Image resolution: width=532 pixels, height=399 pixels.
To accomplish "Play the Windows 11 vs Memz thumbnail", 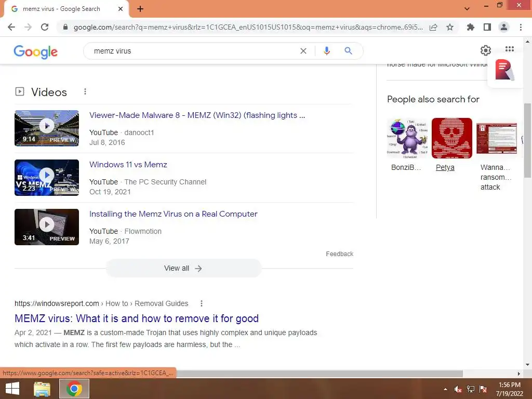I will (x=47, y=178).
